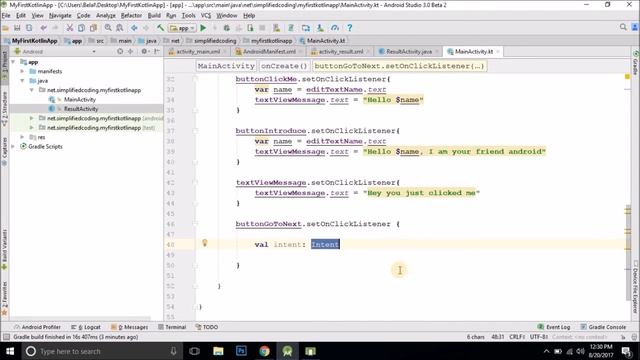The width and height of the screenshot is (640, 360).
Task: Click the Search Everywhere magnifier icon
Action: pos(623,27)
